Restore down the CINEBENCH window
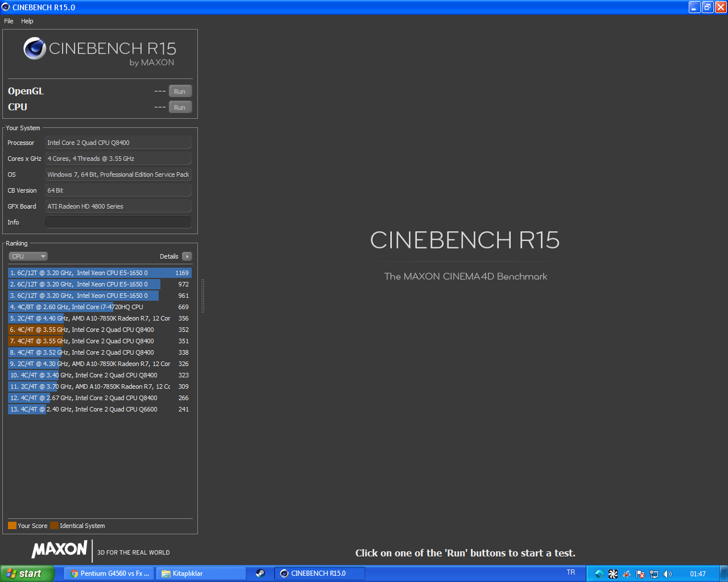This screenshot has width=728, height=582. 708,7
